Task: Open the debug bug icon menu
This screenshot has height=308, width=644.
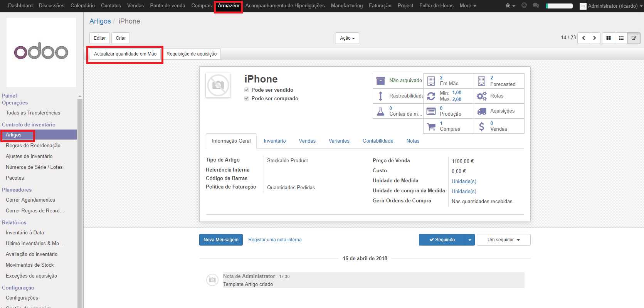Action: (x=510, y=6)
